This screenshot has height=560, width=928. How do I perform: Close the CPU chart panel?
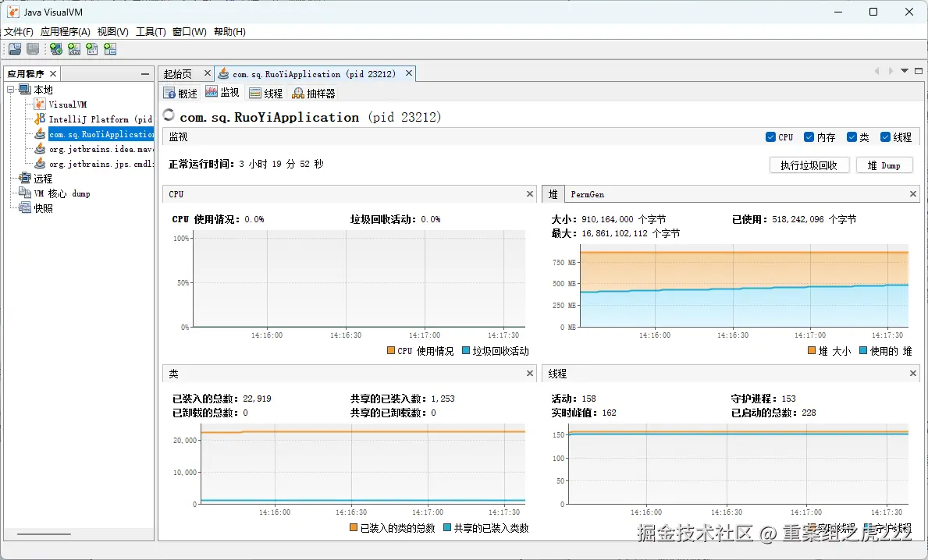[x=530, y=194]
